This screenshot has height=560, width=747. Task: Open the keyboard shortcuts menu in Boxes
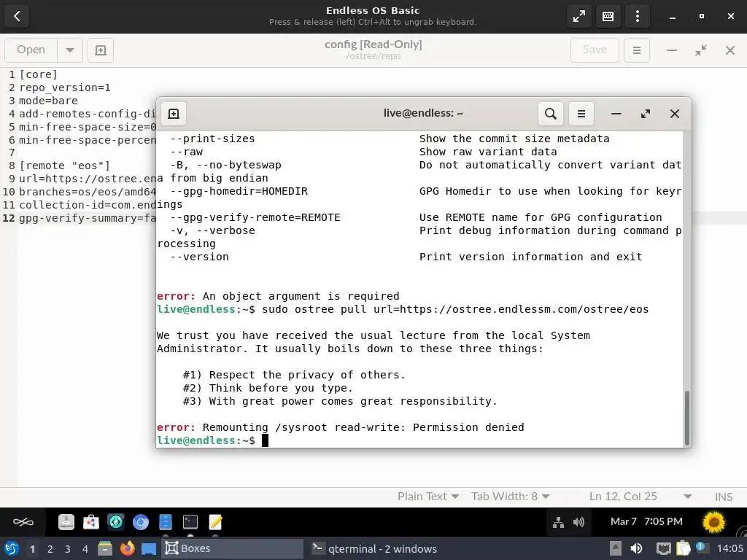(x=608, y=16)
